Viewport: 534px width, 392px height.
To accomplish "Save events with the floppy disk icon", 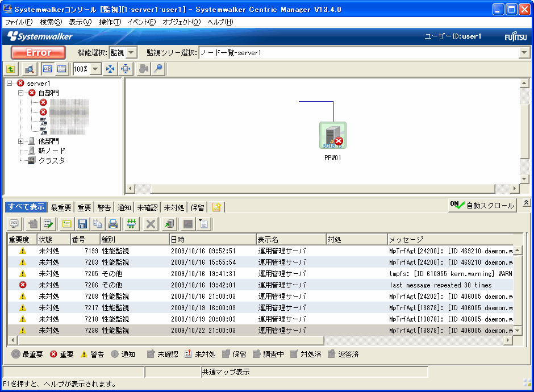I will pos(82,224).
